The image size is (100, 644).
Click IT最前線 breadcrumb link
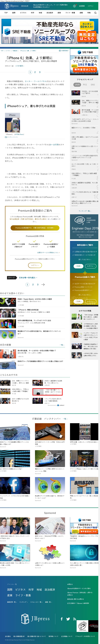(x=15, y=51)
